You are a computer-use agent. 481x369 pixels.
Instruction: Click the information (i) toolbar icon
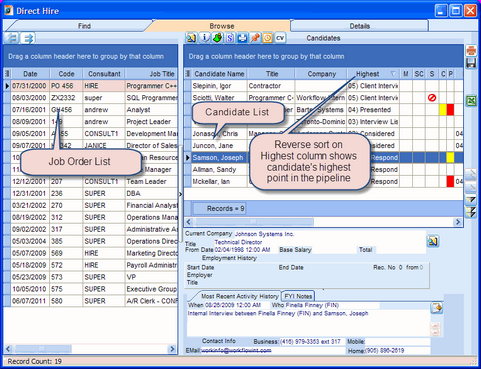(204, 38)
